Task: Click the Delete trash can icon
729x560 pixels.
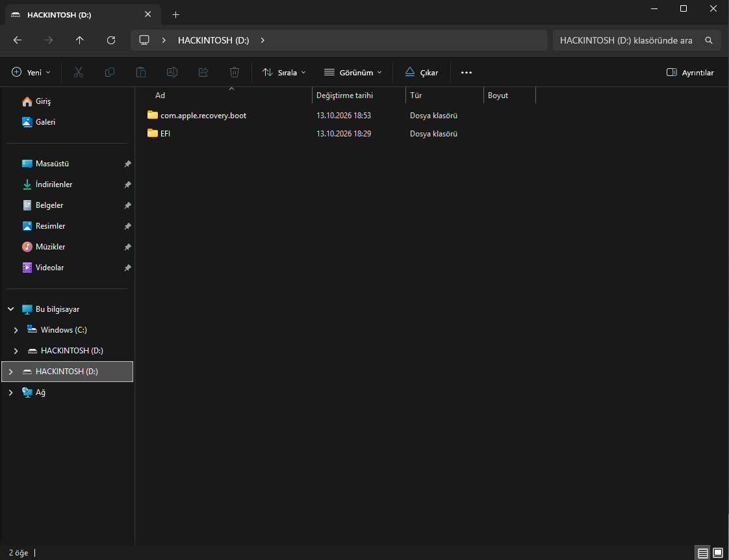Action: [235, 73]
